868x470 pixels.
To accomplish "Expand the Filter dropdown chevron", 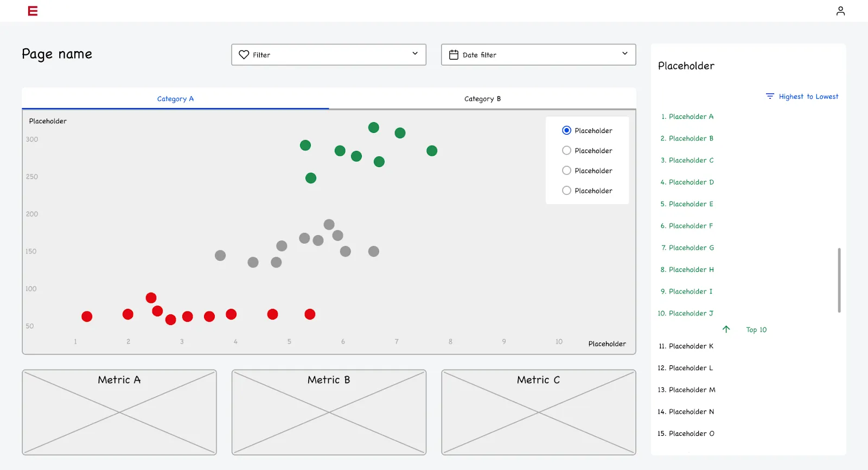I will (415, 54).
